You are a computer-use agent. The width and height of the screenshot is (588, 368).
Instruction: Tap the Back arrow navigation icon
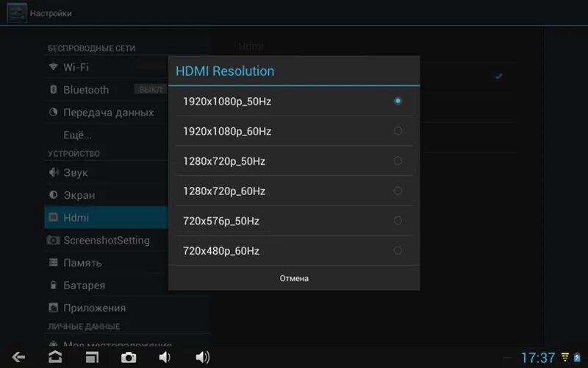(18, 357)
